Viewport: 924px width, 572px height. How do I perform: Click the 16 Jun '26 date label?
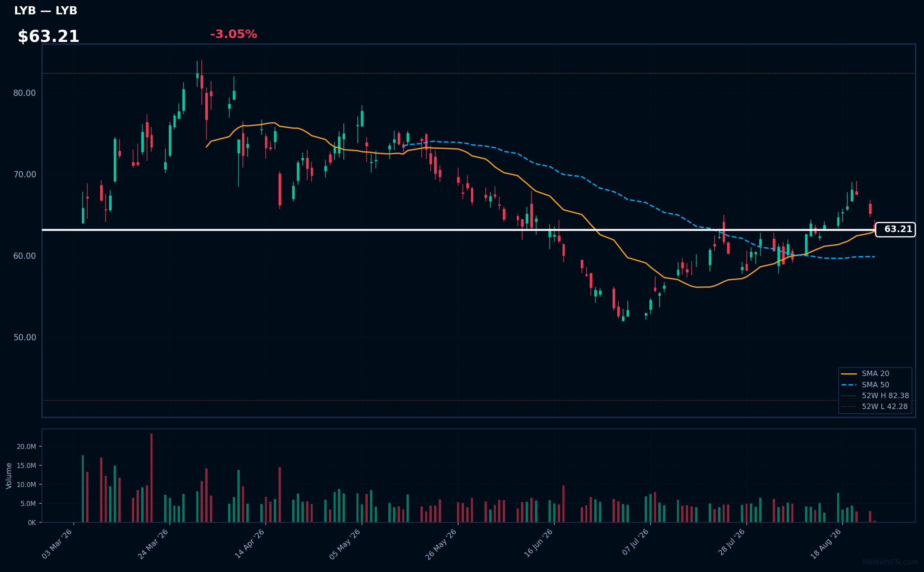pos(538,544)
